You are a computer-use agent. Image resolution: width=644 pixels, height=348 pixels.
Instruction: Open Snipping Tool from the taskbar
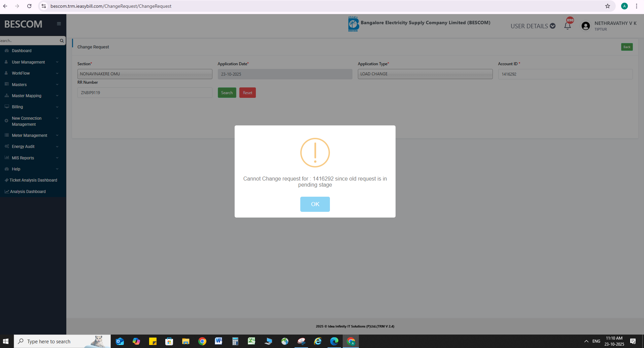pos(301,341)
